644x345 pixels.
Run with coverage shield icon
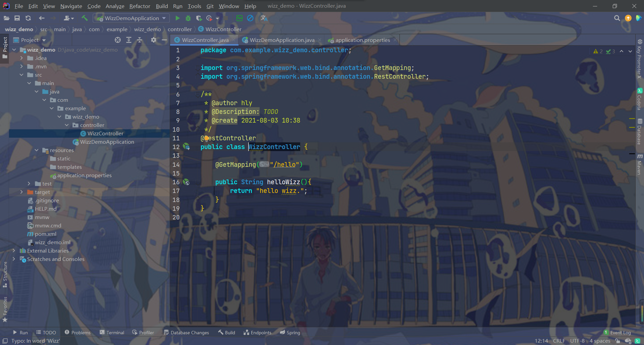(x=199, y=18)
